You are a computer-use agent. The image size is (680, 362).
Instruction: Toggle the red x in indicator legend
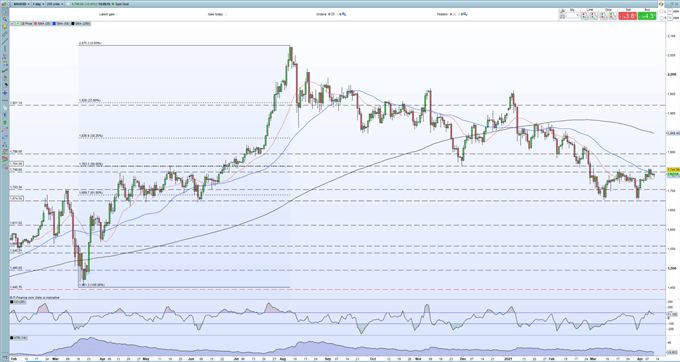pos(12,24)
